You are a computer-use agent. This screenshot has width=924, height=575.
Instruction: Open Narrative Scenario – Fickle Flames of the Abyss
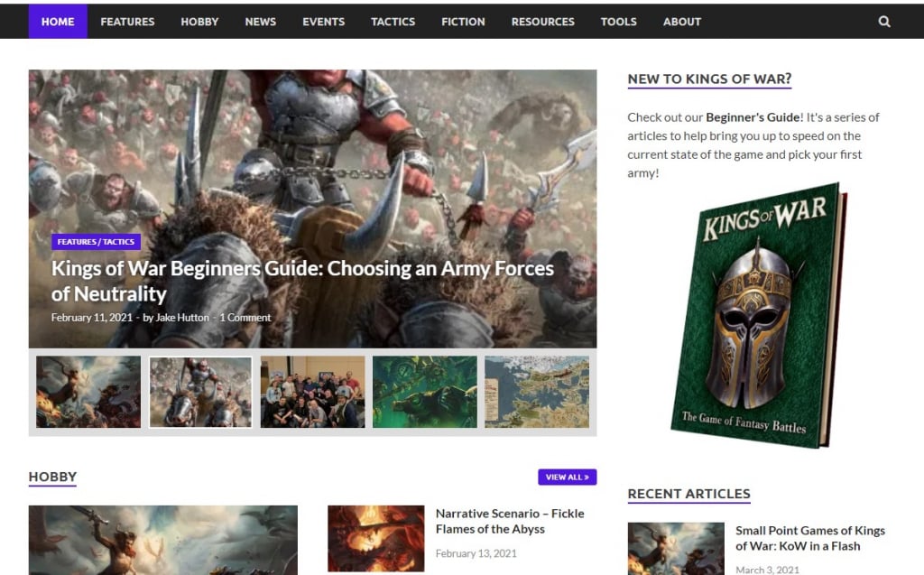[510, 522]
